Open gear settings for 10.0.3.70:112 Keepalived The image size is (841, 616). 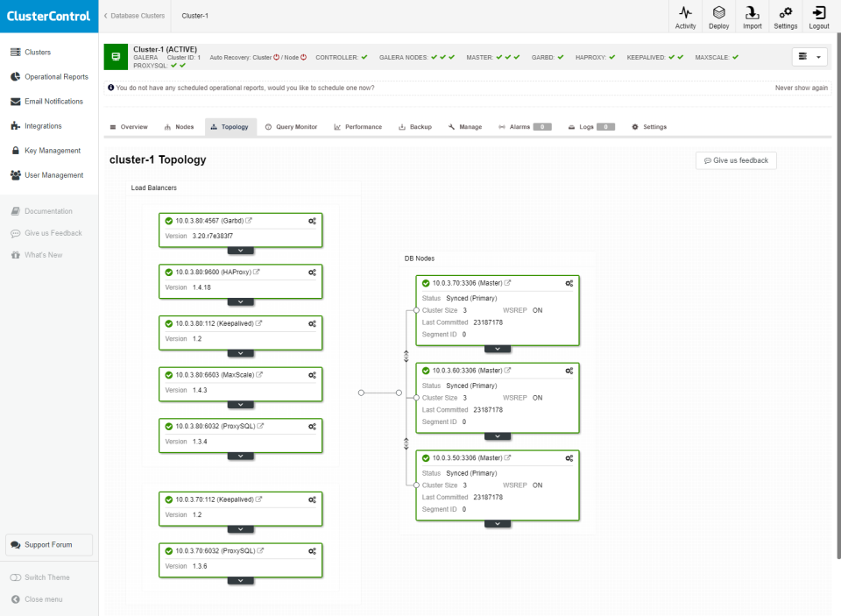[312, 500]
